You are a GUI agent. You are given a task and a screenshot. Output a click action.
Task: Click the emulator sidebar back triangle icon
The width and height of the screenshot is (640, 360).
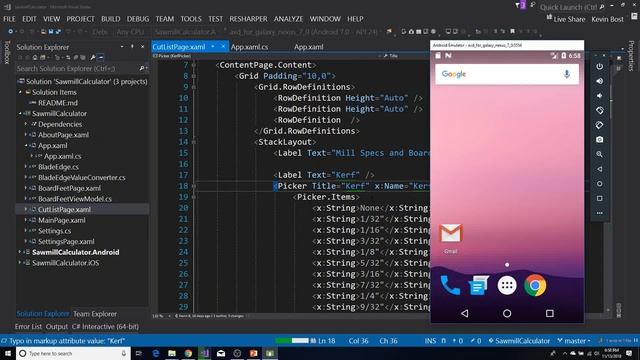point(599,169)
